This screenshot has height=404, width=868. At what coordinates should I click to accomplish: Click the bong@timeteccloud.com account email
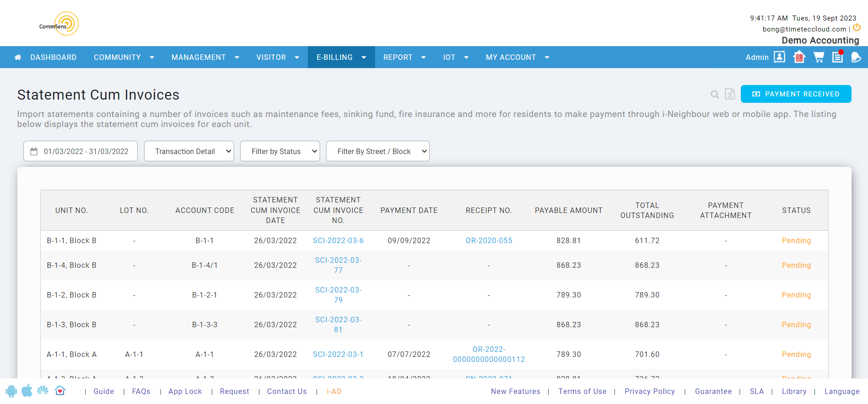coord(804,29)
